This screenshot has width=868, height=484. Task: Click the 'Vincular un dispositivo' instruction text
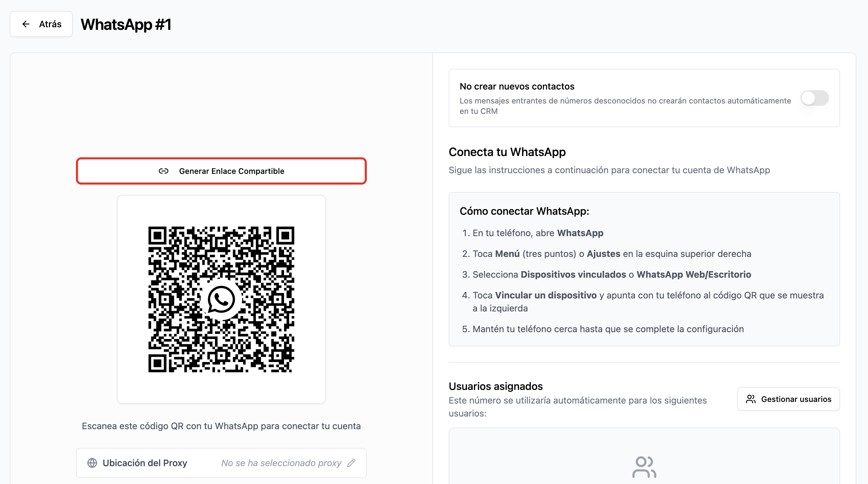[546, 295]
